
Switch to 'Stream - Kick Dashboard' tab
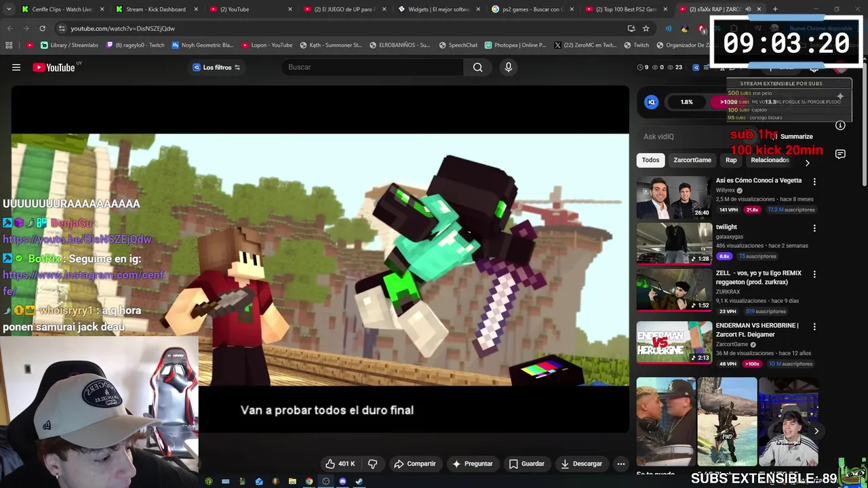tap(156, 9)
